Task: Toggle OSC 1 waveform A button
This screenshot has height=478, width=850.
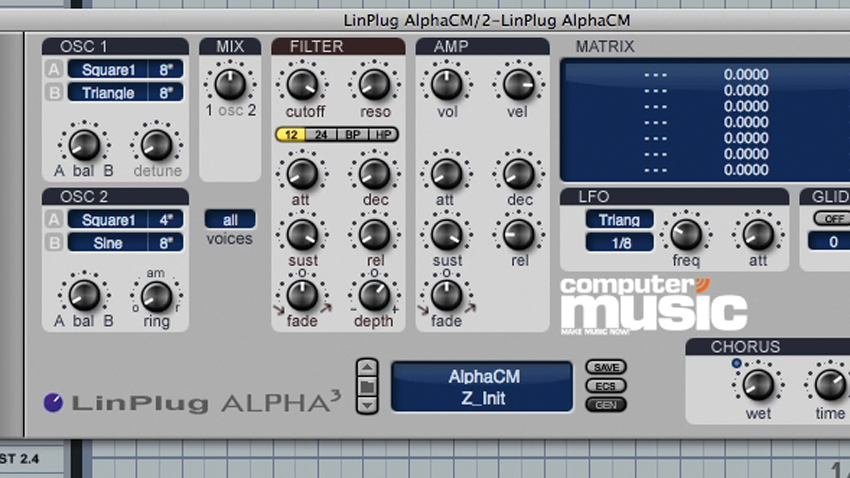Action: click(54, 69)
